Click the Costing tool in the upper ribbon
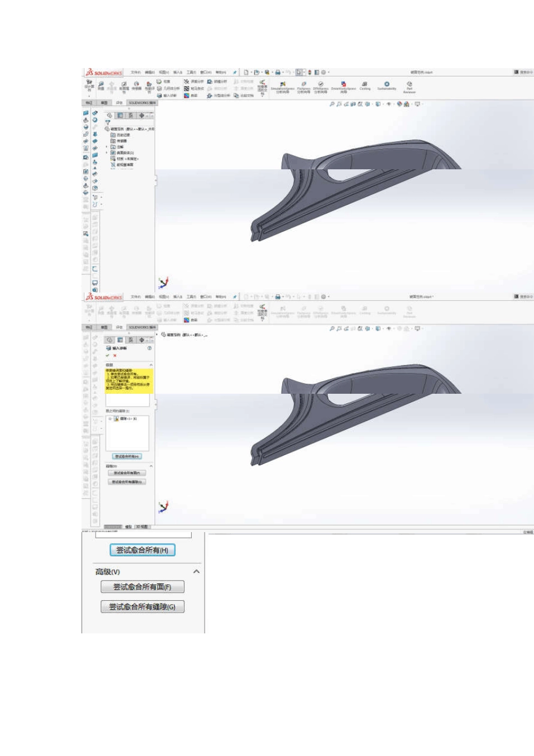The image size is (534, 756). click(365, 86)
